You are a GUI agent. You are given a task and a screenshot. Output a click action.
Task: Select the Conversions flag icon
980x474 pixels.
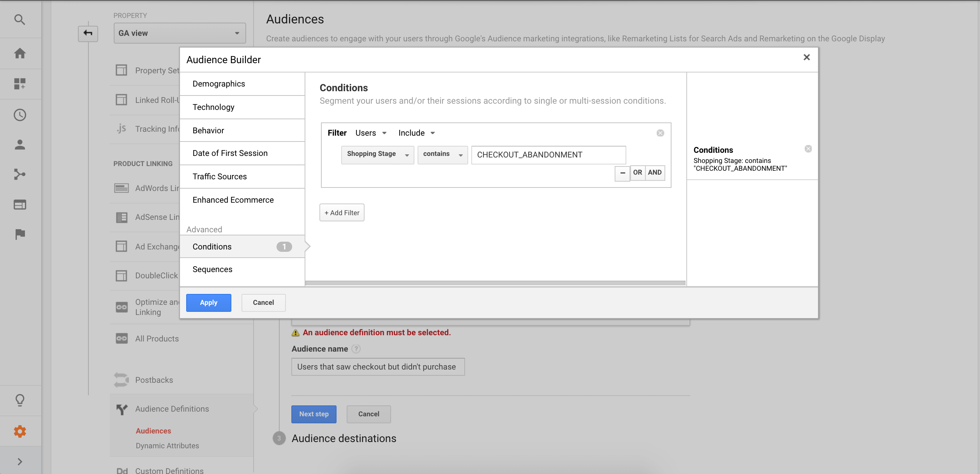(19, 234)
